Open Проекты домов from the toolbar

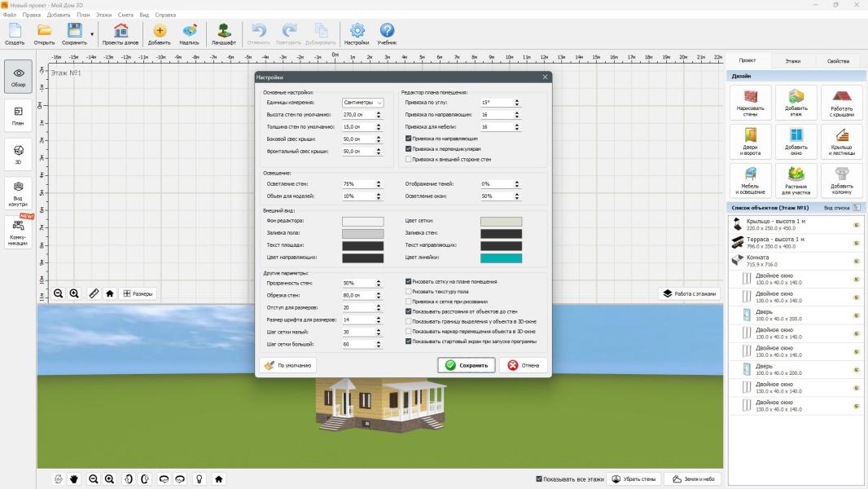pyautogui.click(x=121, y=33)
